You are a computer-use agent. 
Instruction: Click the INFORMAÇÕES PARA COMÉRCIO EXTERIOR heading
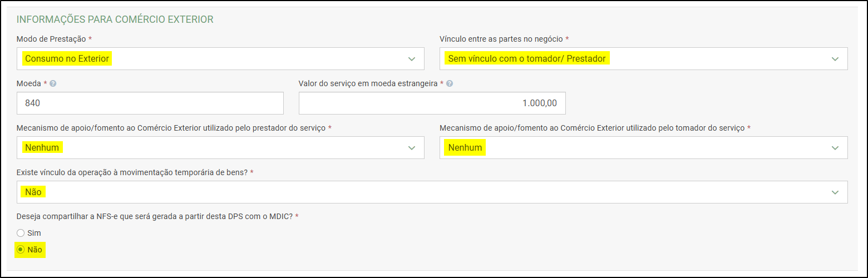coord(115,19)
